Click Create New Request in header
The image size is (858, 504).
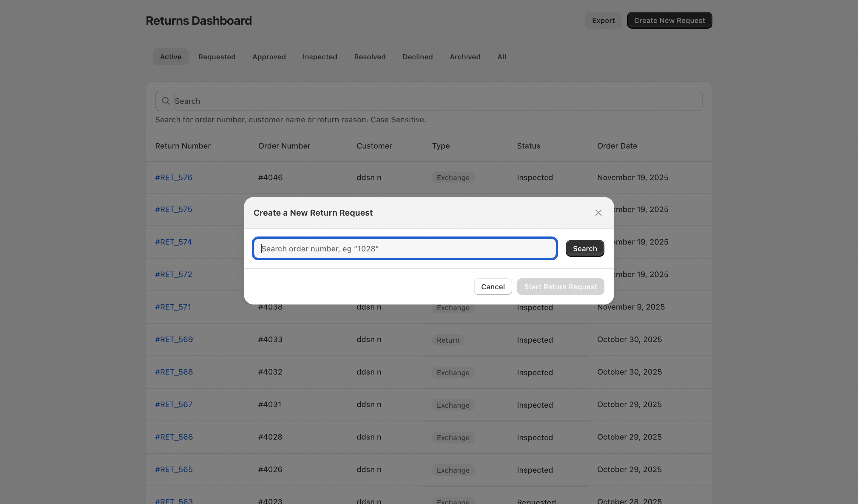pos(669,20)
